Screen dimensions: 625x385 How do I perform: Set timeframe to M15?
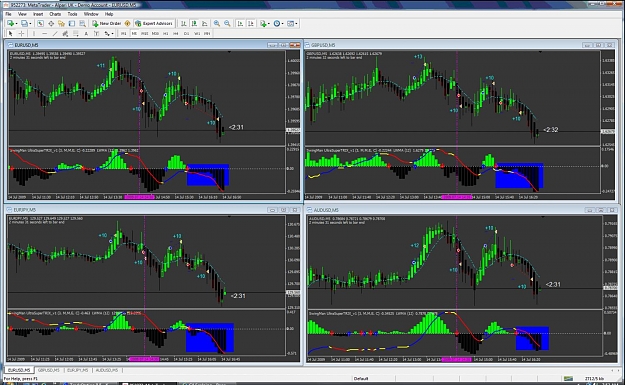pyautogui.click(x=144, y=33)
